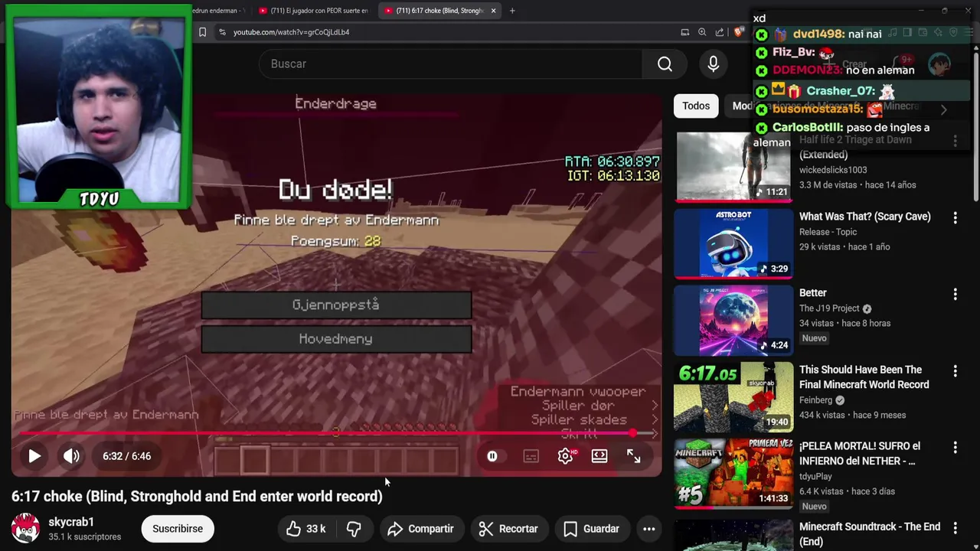The width and height of the screenshot is (980, 551).
Task: Save video with Guardar button
Action: click(x=591, y=529)
